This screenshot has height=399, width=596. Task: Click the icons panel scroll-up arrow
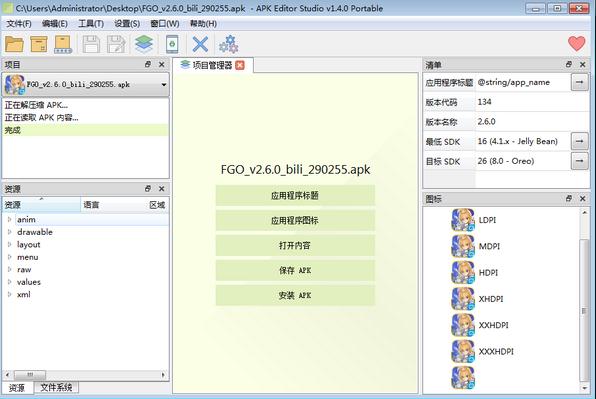click(584, 212)
